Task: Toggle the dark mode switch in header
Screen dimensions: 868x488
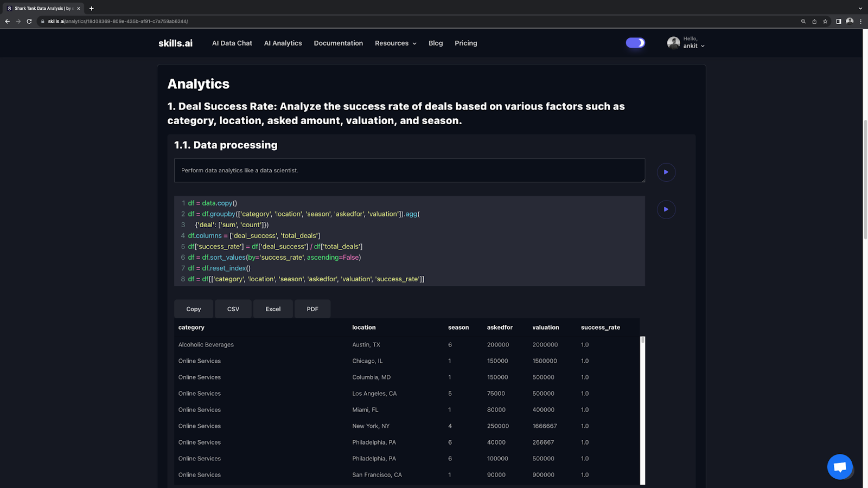Action: click(x=635, y=43)
